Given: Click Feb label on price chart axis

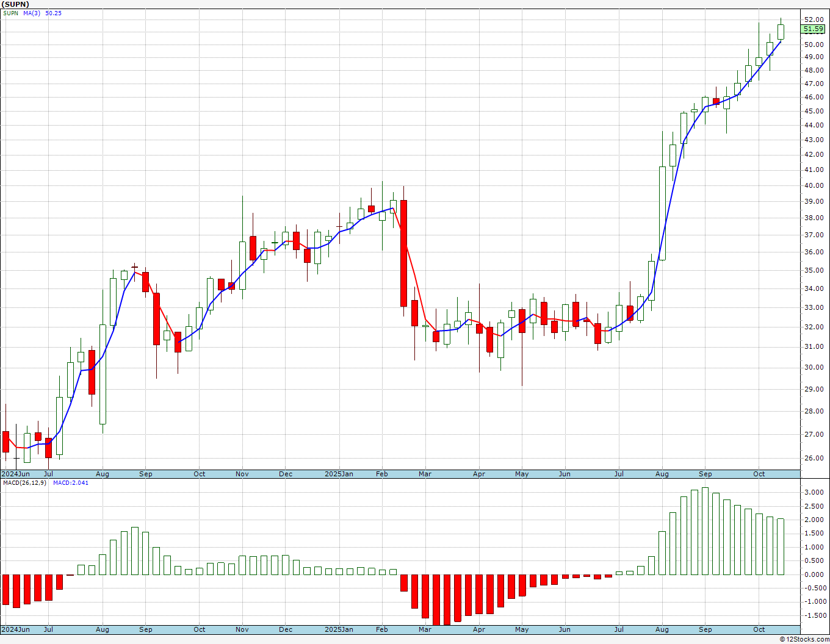Looking at the screenshot, I should 382,474.
